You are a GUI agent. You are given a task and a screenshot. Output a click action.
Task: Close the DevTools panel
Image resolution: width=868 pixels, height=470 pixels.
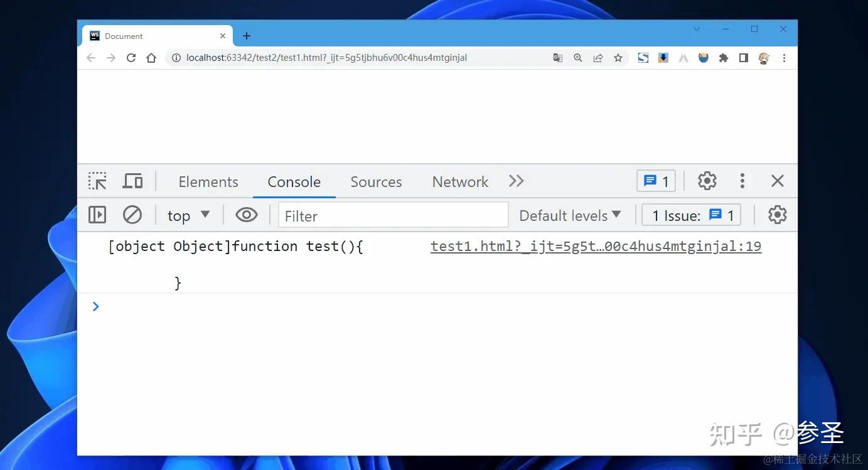pos(778,181)
